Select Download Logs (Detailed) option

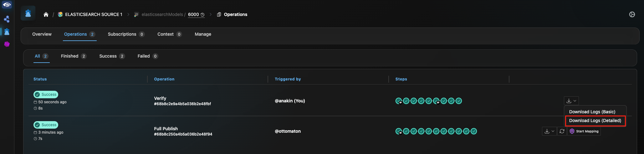tap(595, 121)
